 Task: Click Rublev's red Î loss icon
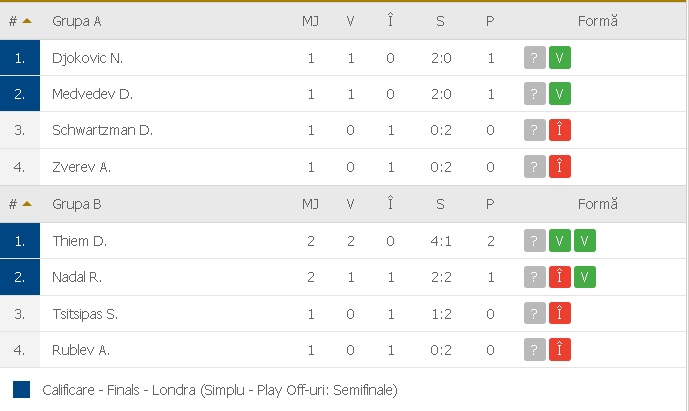click(560, 350)
